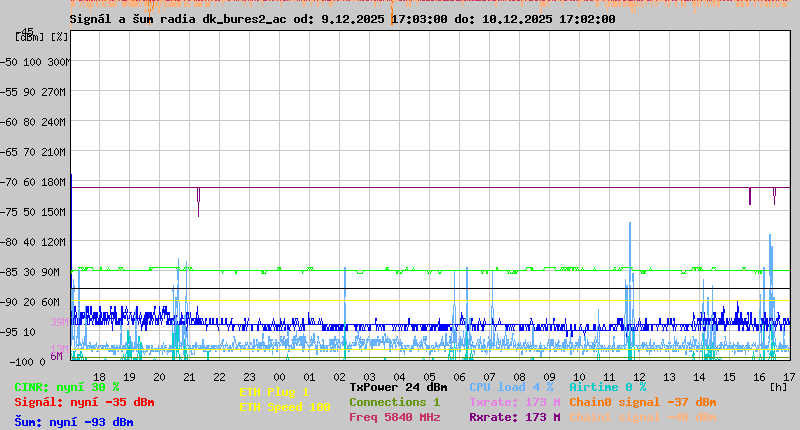Click the 'ETH Speed 100' legend label
The width and height of the screenshot is (800, 430).
pos(285,407)
